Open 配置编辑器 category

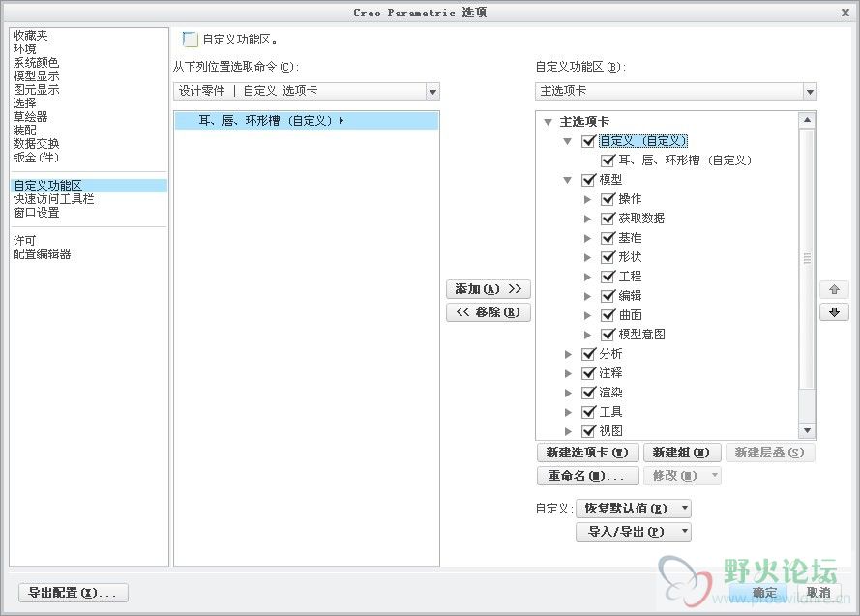pyautogui.click(x=43, y=253)
